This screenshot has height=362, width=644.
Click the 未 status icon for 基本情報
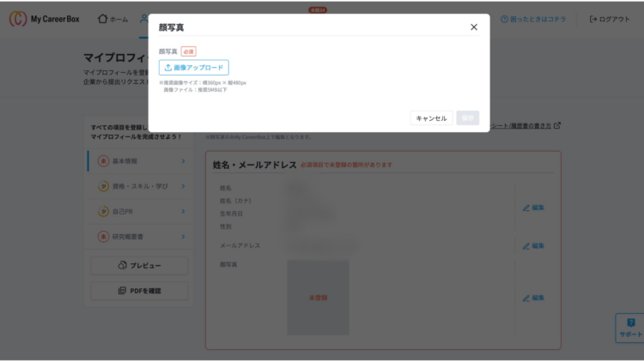[103, 161]
